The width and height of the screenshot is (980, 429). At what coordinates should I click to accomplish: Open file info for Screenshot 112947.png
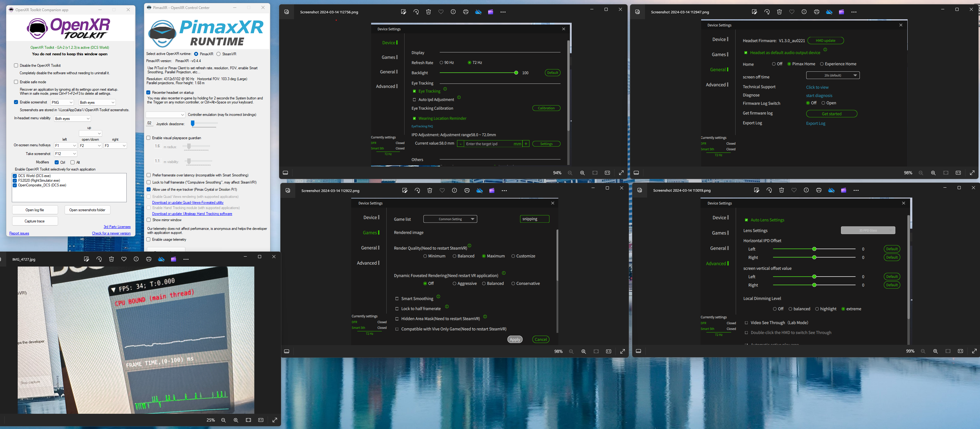pos(804,12)
